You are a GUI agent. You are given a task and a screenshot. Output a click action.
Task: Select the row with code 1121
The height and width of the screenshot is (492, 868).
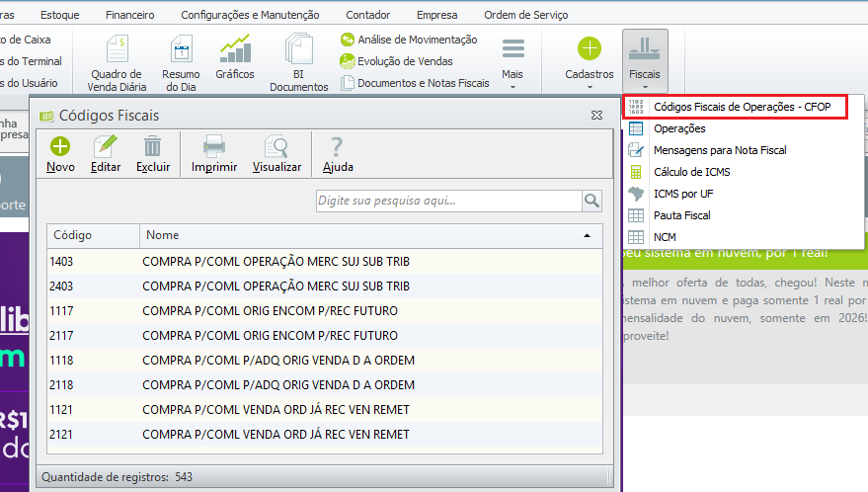tap(325, 409)
